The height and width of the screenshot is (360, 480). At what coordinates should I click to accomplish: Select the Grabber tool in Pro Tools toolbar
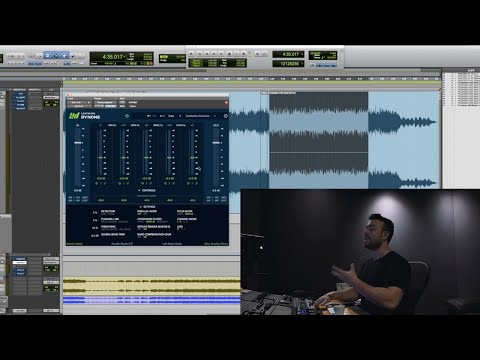[x=64, y=56]
